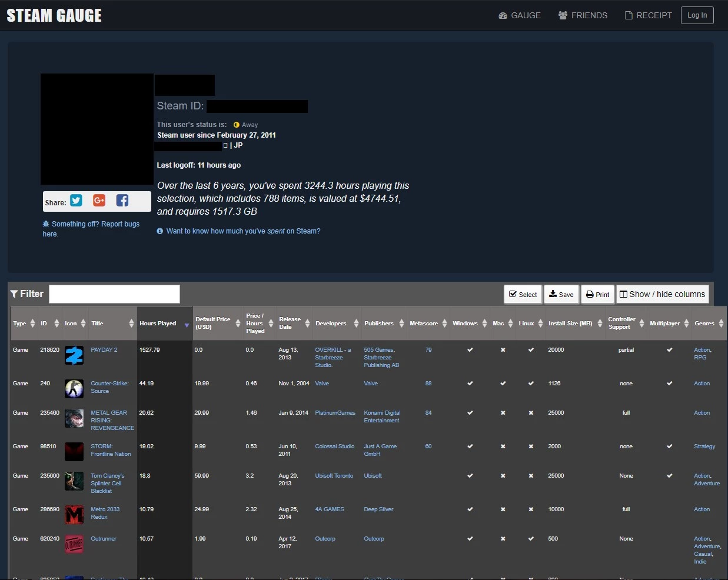Sort by Default Price (USD) column
This screenshot has width=728, height=580.
218,324
